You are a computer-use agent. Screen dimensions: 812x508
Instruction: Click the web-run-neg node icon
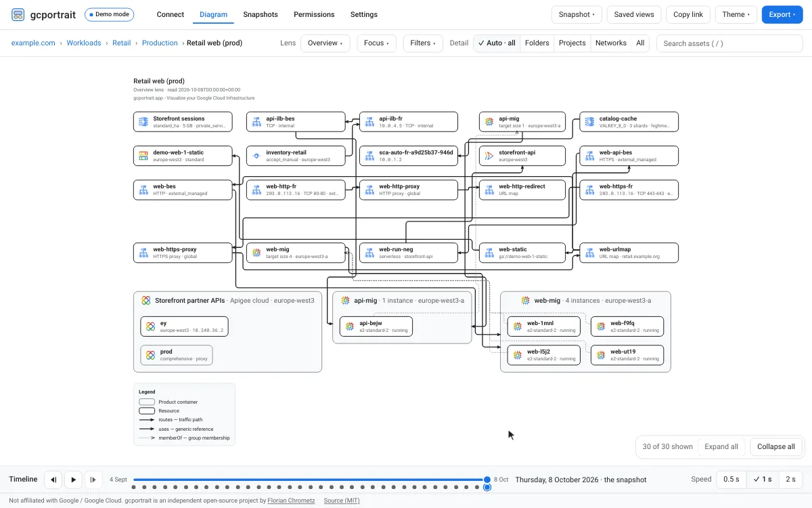click(369, 253)
